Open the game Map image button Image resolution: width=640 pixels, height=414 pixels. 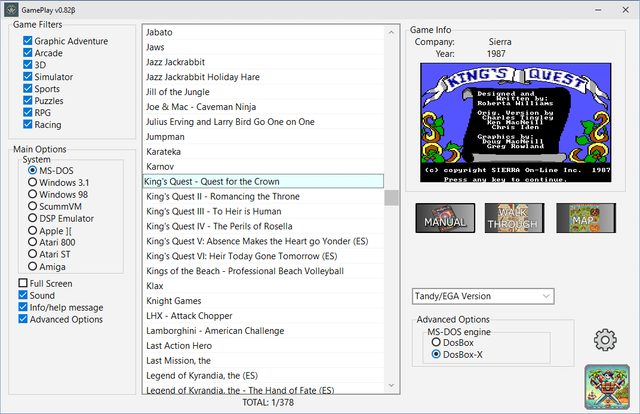coord(586,218)
